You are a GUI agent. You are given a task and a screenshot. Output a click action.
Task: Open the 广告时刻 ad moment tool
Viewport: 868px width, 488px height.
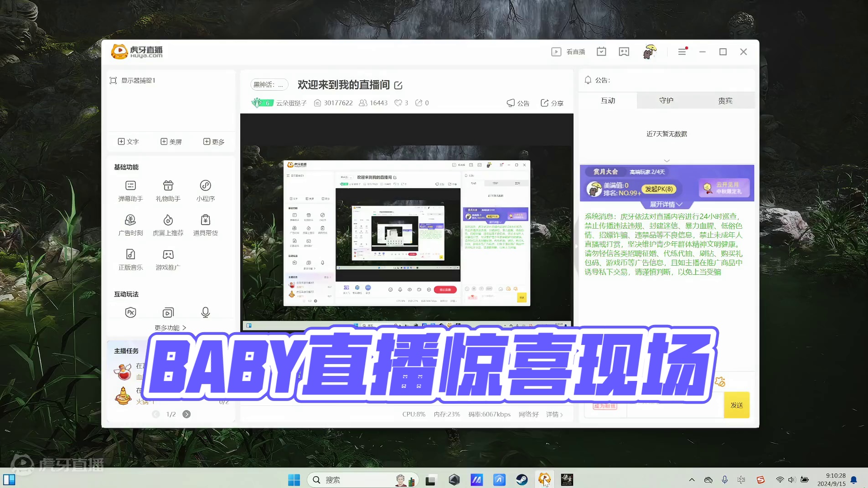130,225
